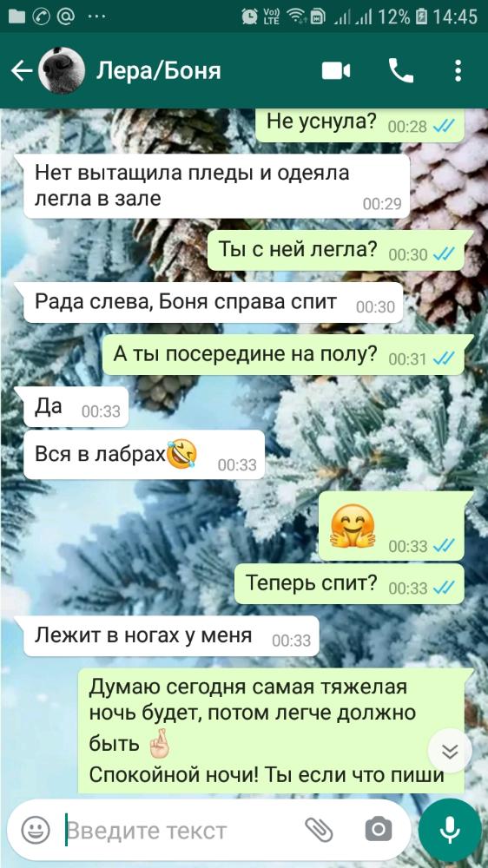Open the camera from the message bar
This screenshot has height=868, width=488.
point(379,829)
